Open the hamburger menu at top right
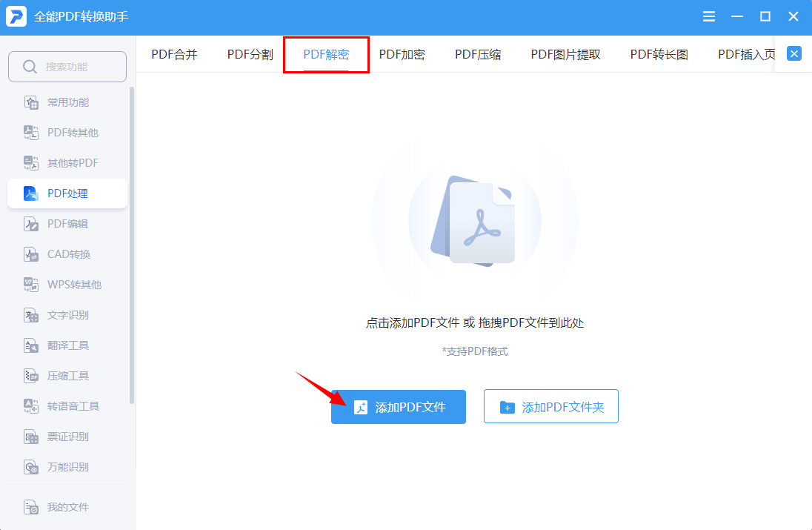This screenshot has width=812, height=530. pos(708,16)
